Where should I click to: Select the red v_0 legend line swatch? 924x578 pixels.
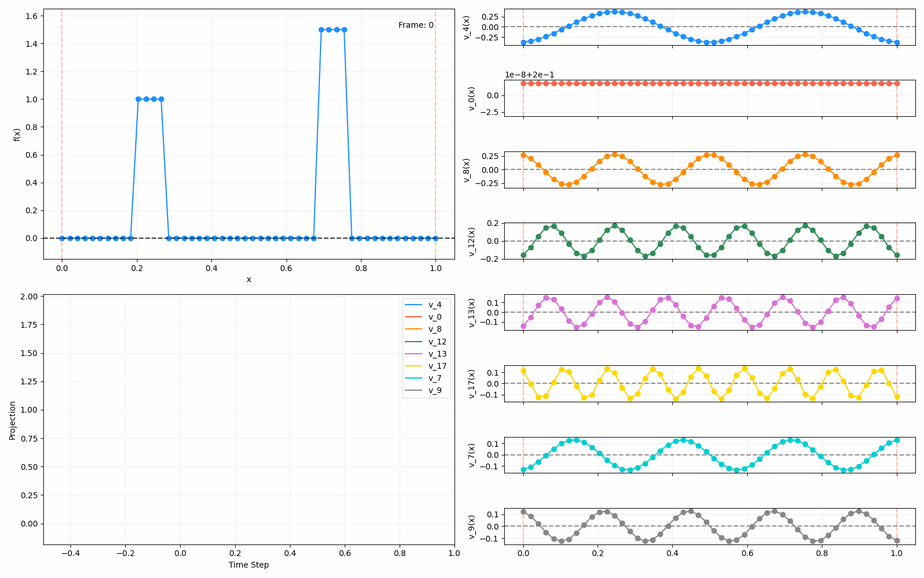click(x=413, y=317)
